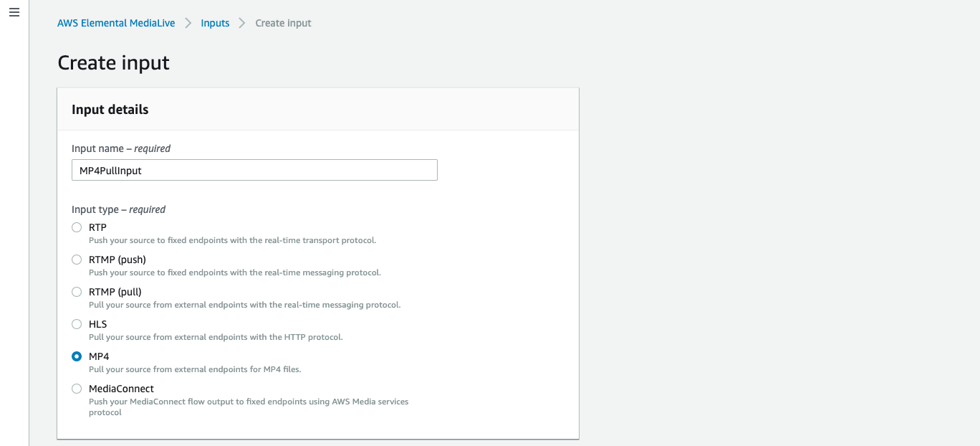Screen dimensions: 980x446
Task: Open the navigation sidebar menu
Action: [x=14, y=12]
